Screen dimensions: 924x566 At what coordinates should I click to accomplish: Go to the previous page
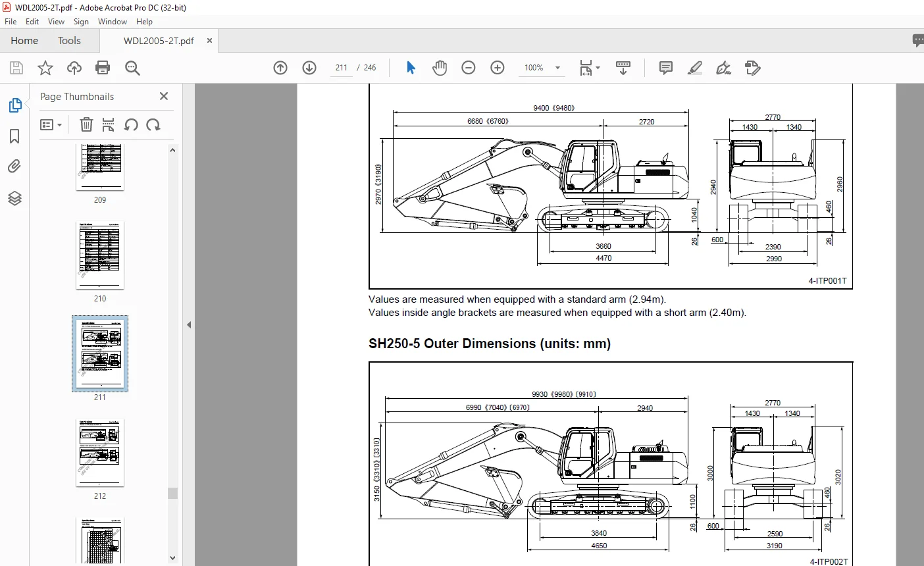280,68
